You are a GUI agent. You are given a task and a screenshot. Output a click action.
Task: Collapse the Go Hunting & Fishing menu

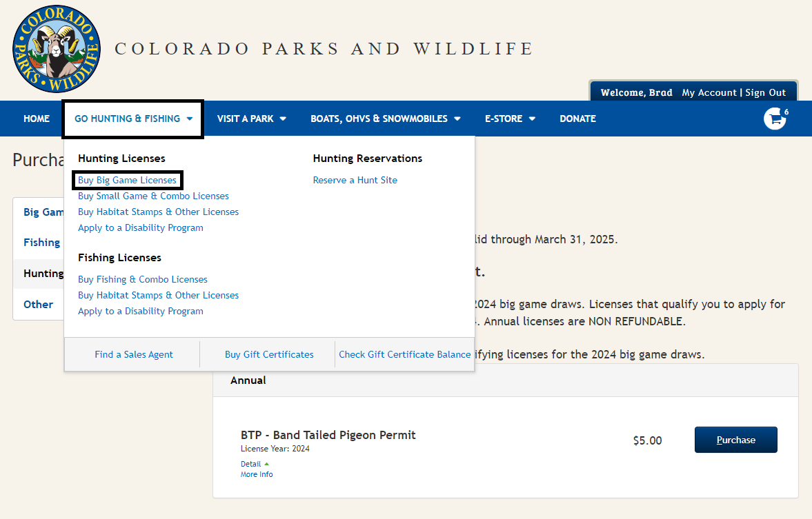[133, 119]
